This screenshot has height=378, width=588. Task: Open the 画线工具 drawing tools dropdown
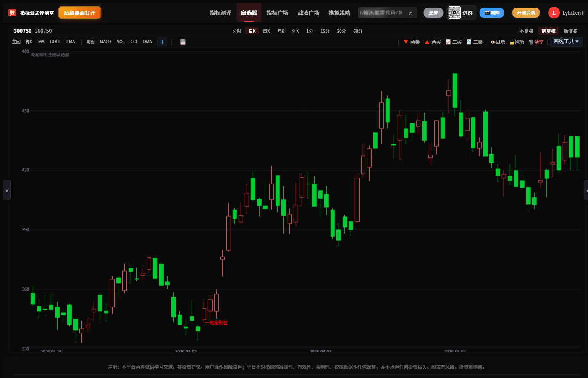click(566, 42)
